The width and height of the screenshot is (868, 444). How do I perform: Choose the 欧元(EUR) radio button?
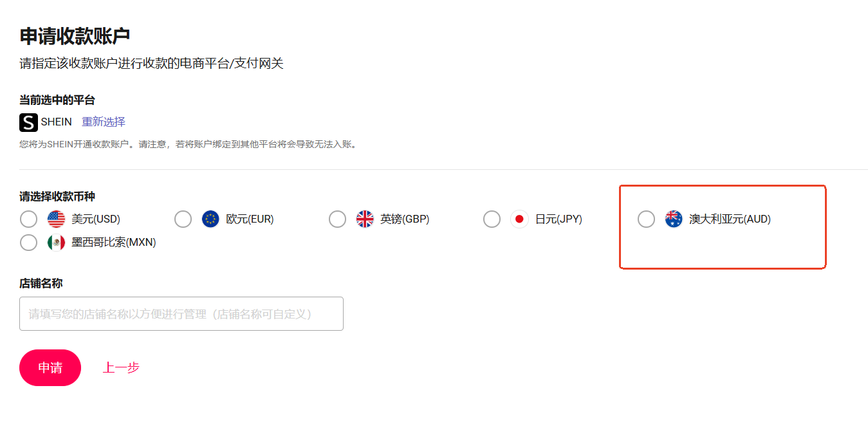[x=183, y=219]
